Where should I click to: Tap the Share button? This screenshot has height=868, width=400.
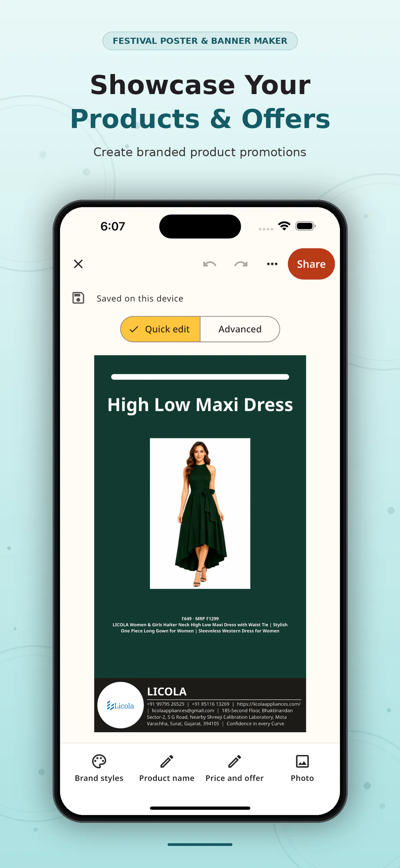tap(311, 264)
